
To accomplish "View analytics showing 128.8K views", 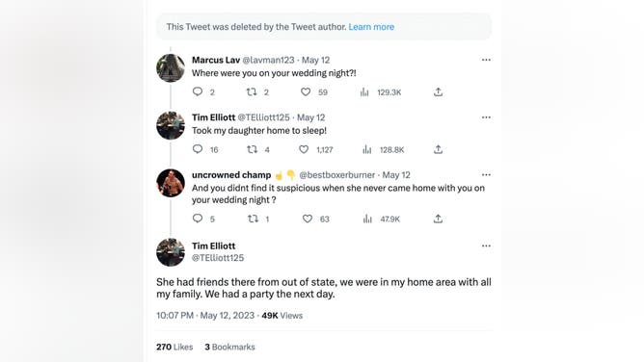I will click(384, 149).
